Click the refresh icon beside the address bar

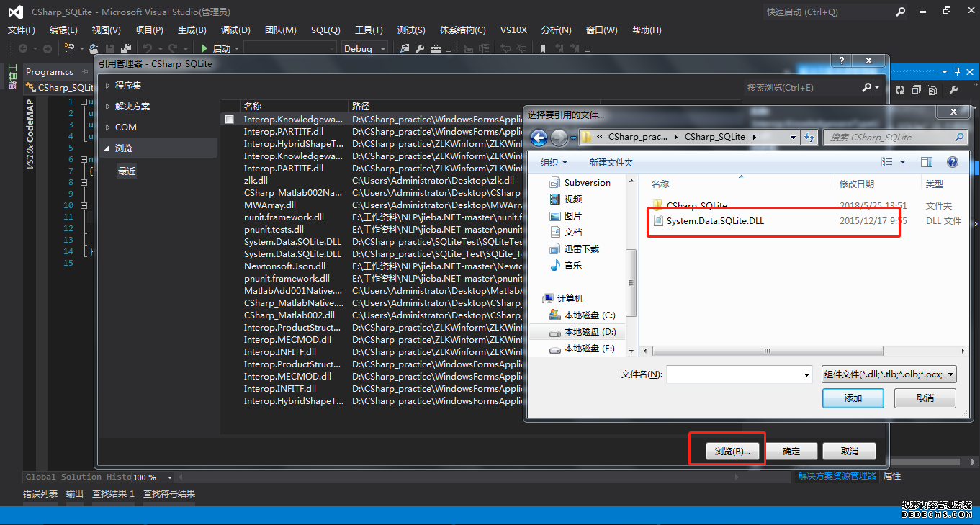(x=809, y=138)
